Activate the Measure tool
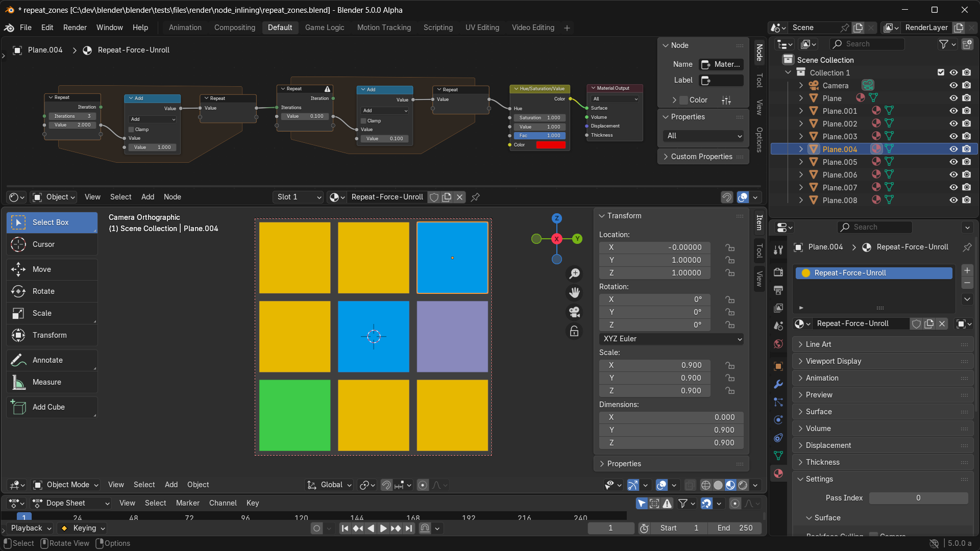Viewport: 980px width, 551px height. pyautogui.click(x=52, y=382)
